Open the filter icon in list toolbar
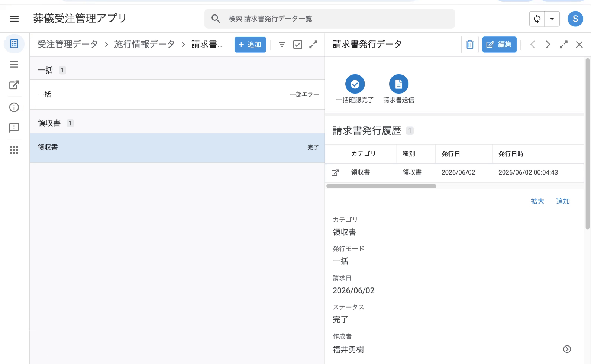The image size is (591, 364). click(282, 45)
